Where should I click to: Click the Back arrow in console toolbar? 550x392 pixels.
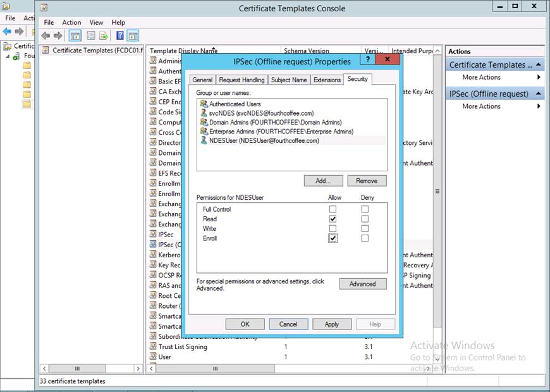46,36
